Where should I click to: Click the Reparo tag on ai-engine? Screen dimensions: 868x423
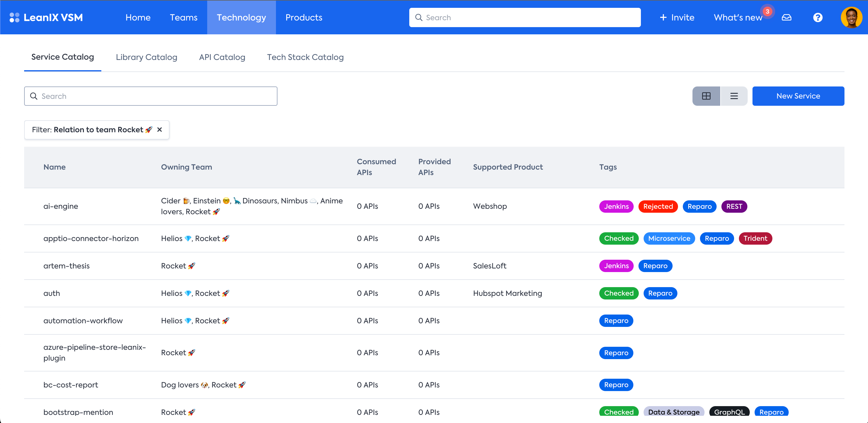coord(699,206)
